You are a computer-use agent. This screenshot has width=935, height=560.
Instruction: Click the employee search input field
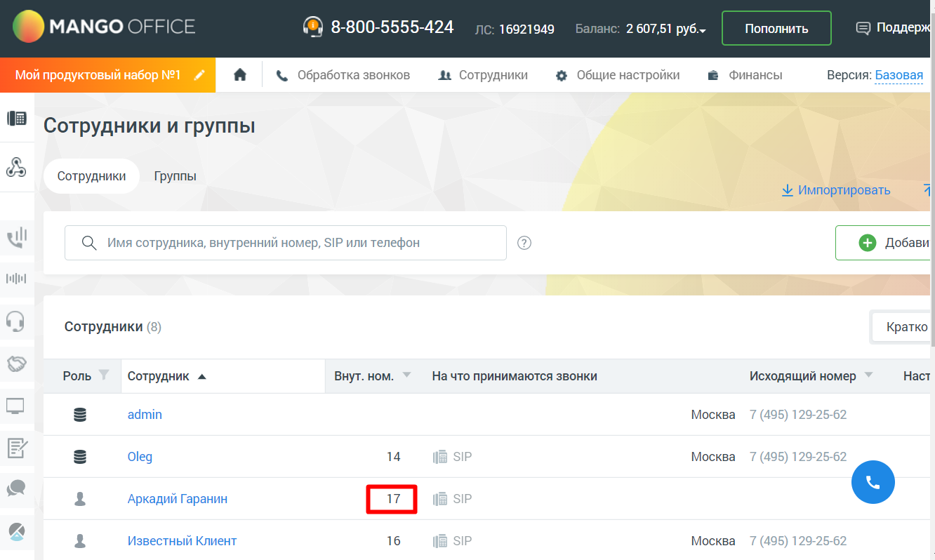pos(286,243)
